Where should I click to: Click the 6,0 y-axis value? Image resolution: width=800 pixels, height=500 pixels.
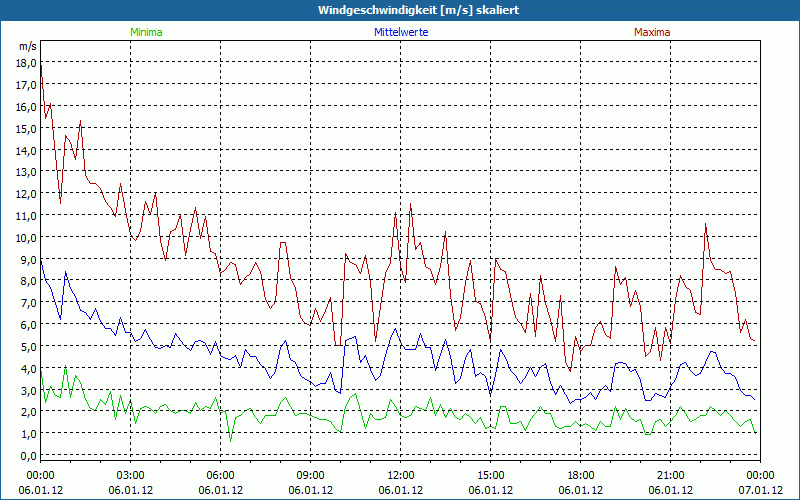pyautogui.click(x=29, y=324)
